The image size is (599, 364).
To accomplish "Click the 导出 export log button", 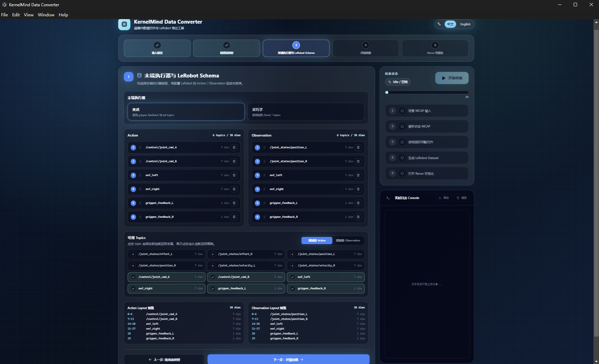I will tap(444, 198).
